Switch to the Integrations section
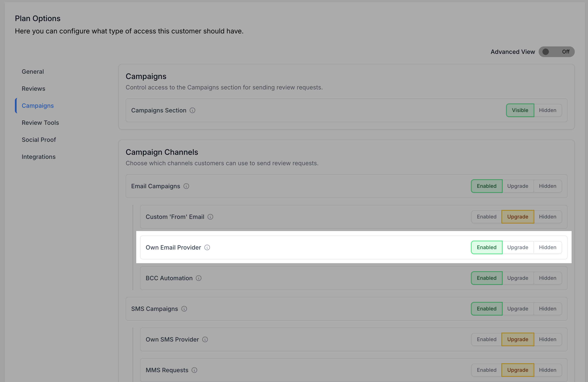This screenshot has height=382, width=588. pyautogui.click(x=39, y=157)
